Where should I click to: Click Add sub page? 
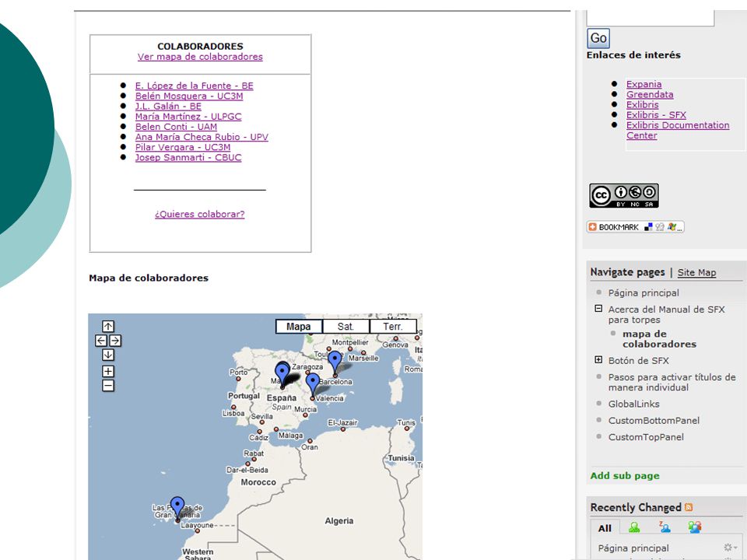click(x=625, y=476)
